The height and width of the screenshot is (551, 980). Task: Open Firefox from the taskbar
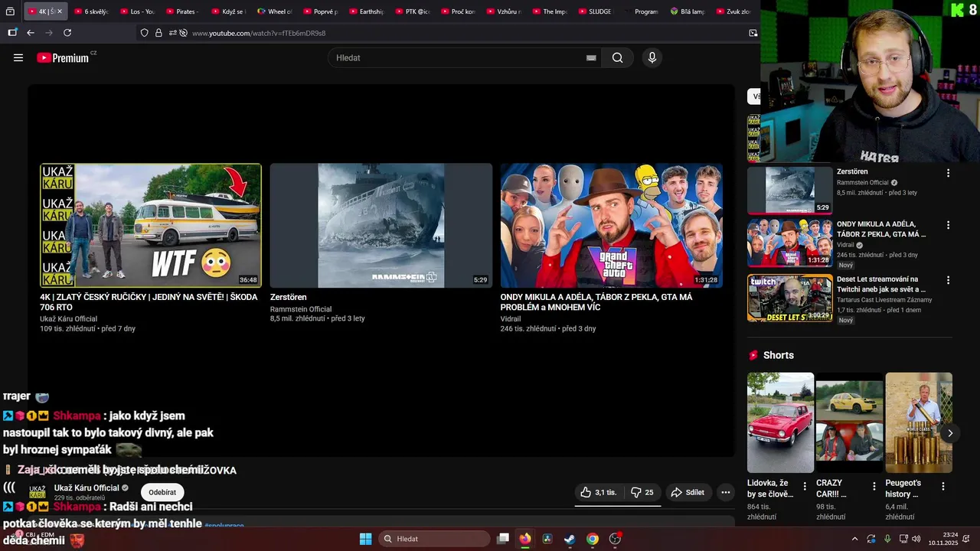pyautogui.click(x=525, y=539)
